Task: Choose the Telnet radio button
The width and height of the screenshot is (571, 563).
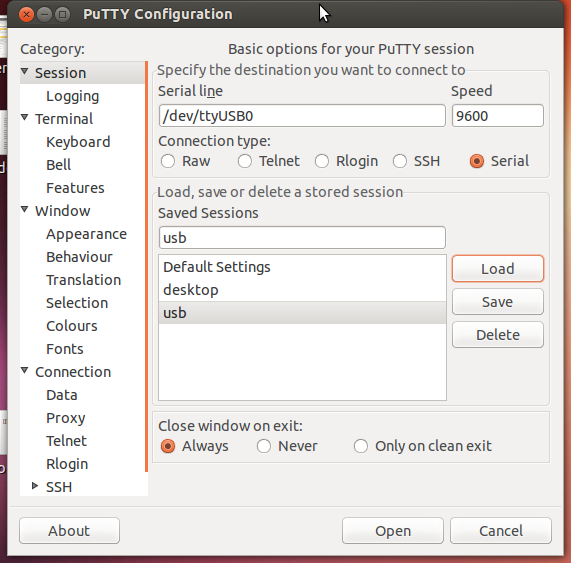Action: point(245,161)
